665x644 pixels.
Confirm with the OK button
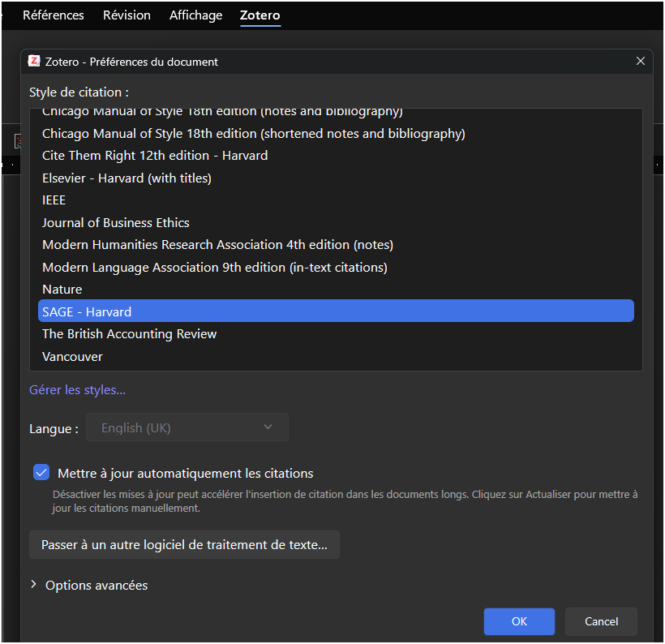pyautogui.click(x=519, y=621)
